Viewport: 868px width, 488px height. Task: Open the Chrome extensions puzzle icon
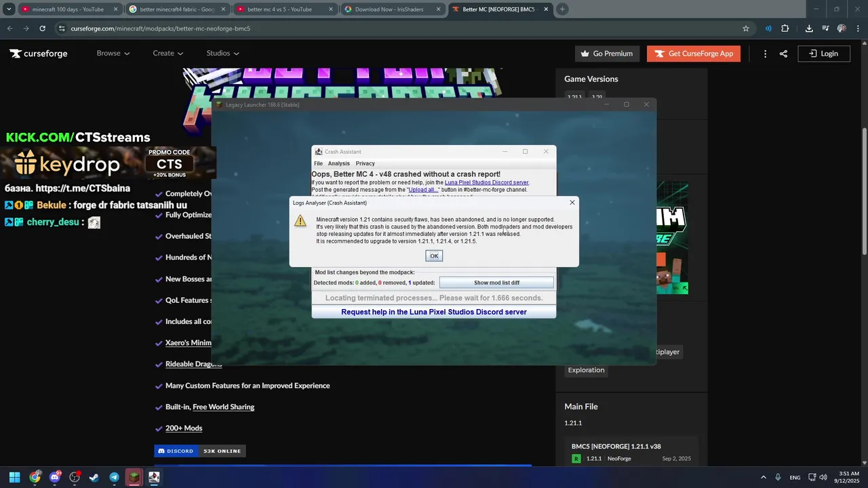coord(785,28)
